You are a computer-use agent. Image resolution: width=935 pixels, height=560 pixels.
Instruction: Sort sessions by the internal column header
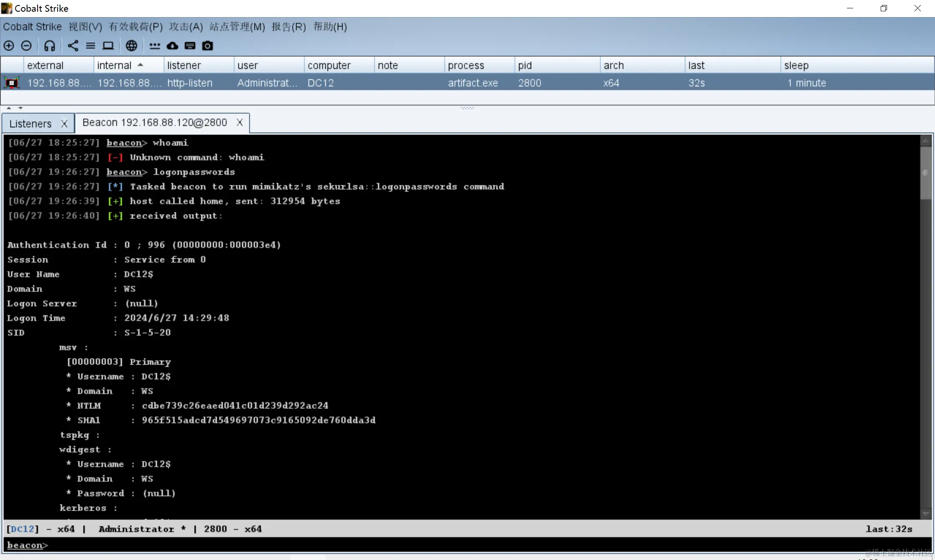114,66
